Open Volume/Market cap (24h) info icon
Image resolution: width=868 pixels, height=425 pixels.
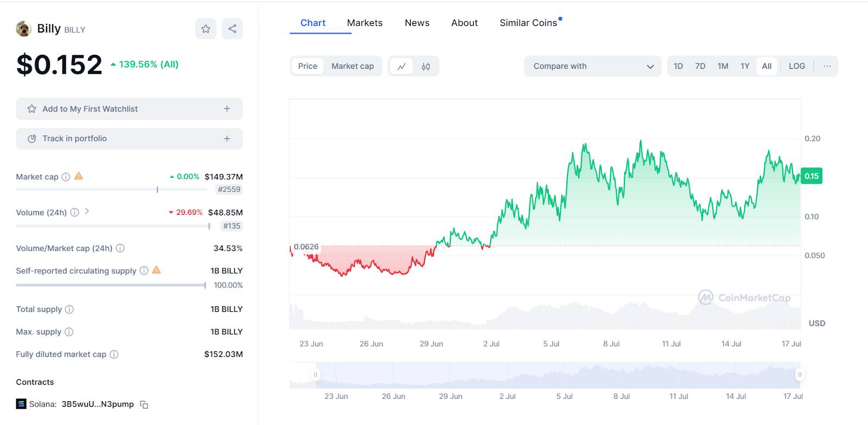(120, 248)
